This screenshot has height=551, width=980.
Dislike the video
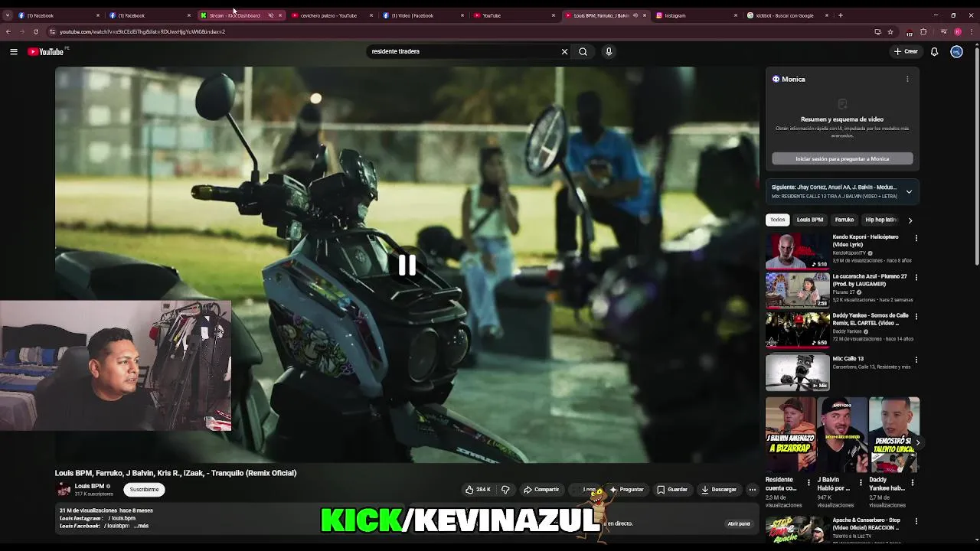pos(505,490)
